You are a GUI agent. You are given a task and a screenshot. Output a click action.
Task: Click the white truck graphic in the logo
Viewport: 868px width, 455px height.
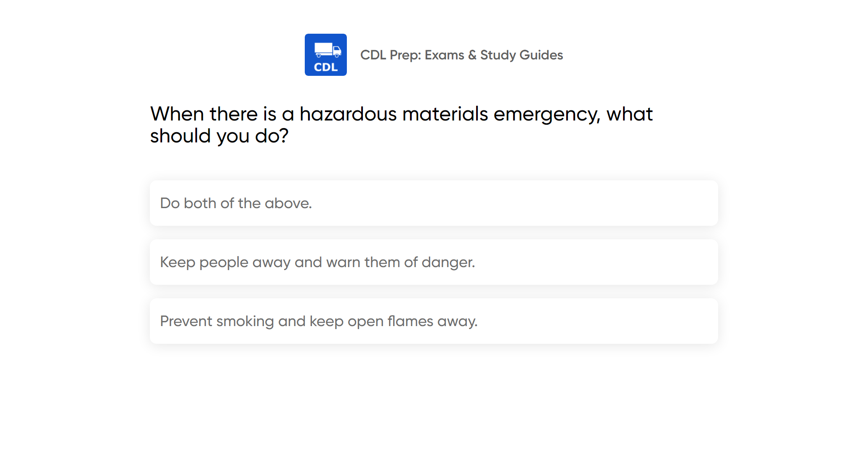click(327, 50)
